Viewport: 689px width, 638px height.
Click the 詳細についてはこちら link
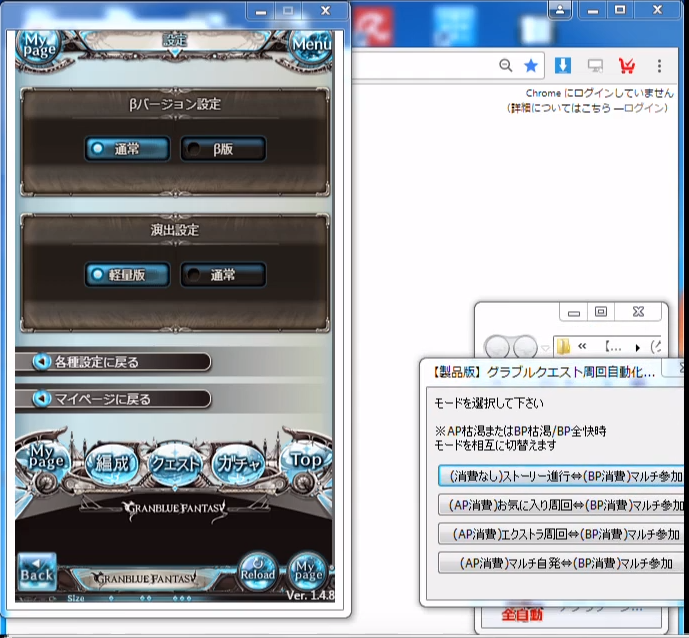[x=560, y=108]
